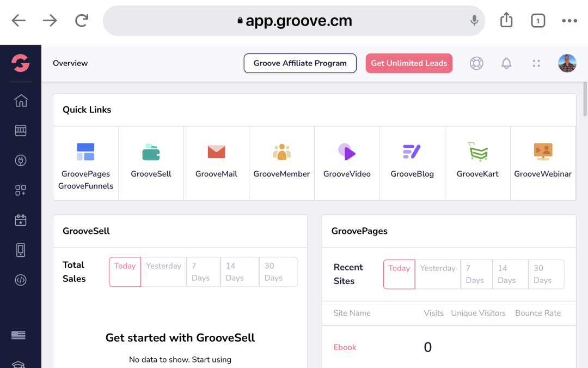Screen dimensions: 588x368
Task: Open the marketplace storefront sidebar icon
Action: point(21,130)
